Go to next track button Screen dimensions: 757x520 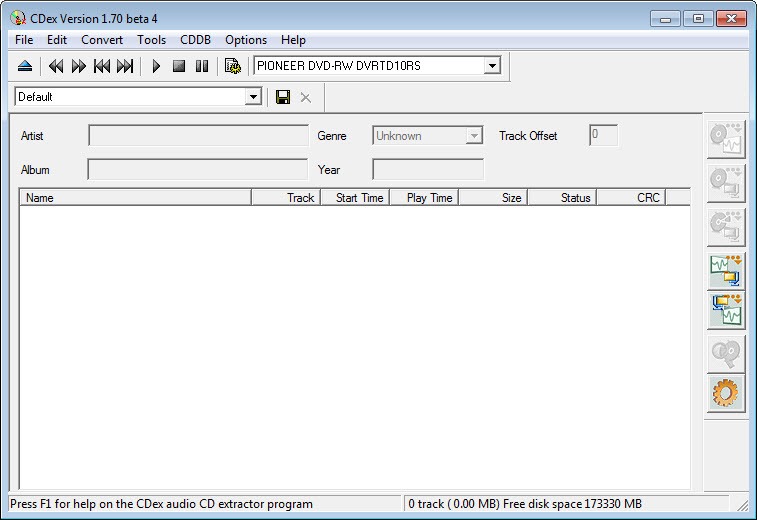tap(125, 66)
